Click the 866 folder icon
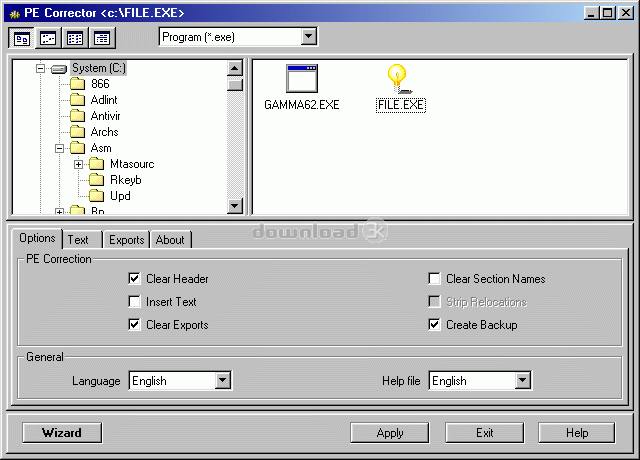The height and width of the screenshot is (460, 640). coord(77,84)
